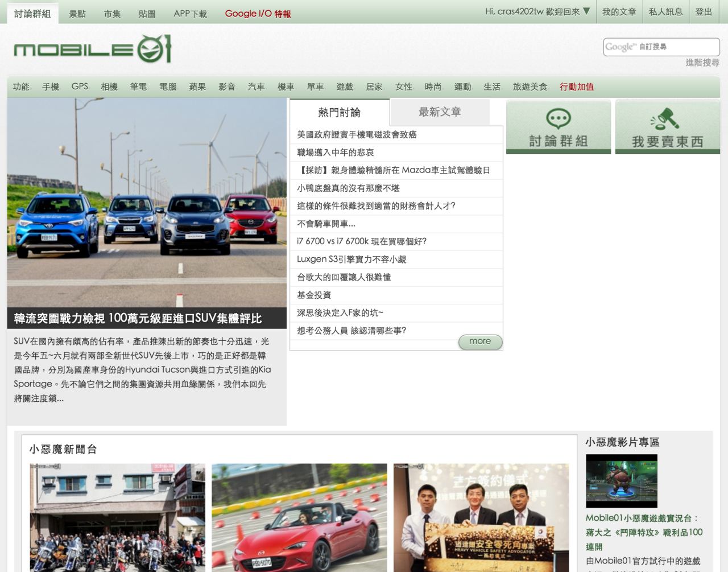
Task: Open the i7 6700 vs i7 6700k discussion
Action: coord(362,241)
